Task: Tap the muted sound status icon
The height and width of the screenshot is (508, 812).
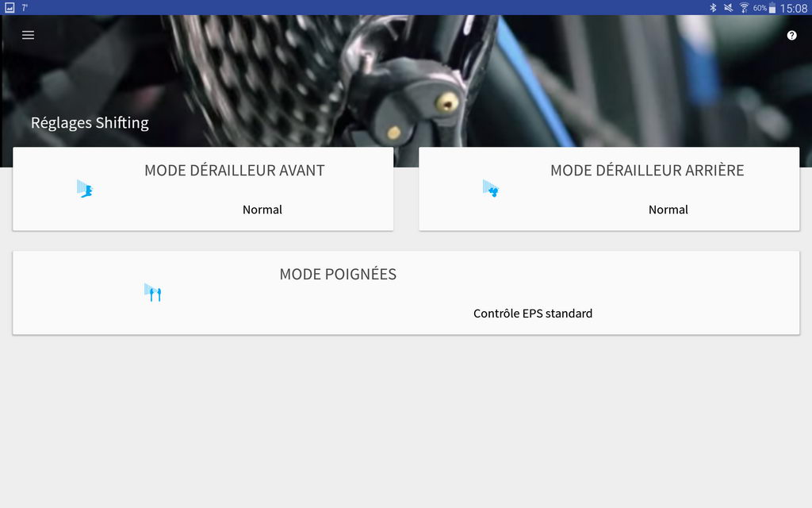Action: [x=728, y=8]
